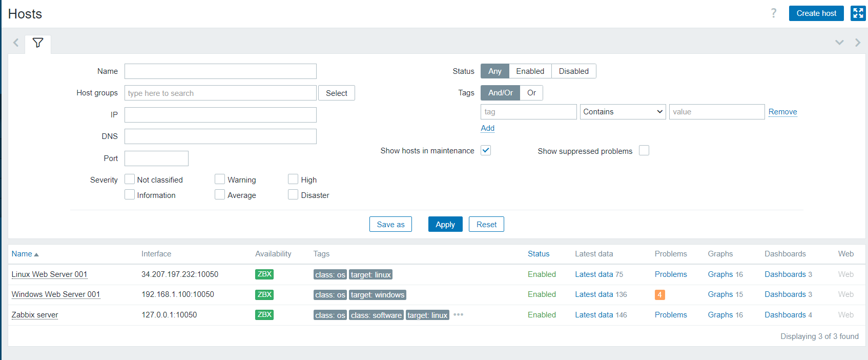Click the right arrow filter navigation icon

pyautogui.click(x=857, y=43)
